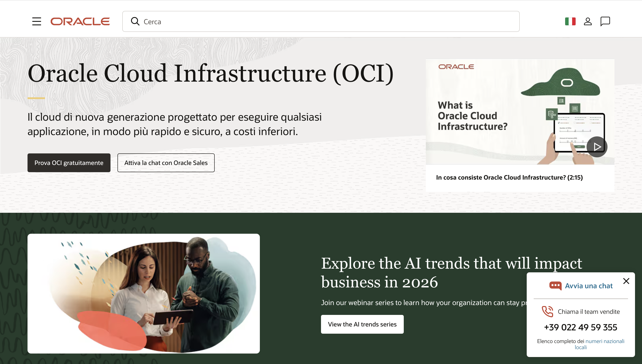The height and width of the screenshot is (364, 642).
Task: Click the red chat bubble icon in popup
Action: [x=555, y=285]
